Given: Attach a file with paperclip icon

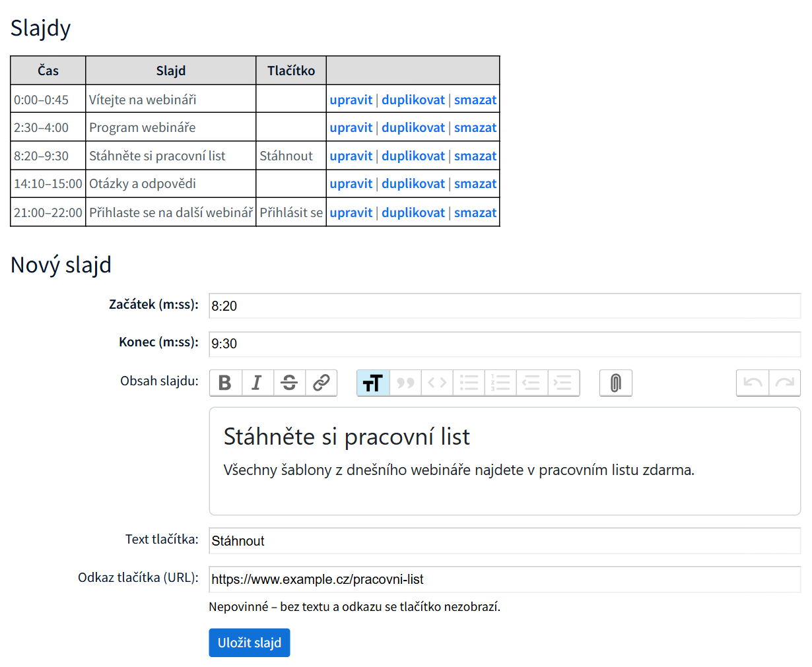Looking at the screenshot, I should pyautogui.click(x=615, y=383).
